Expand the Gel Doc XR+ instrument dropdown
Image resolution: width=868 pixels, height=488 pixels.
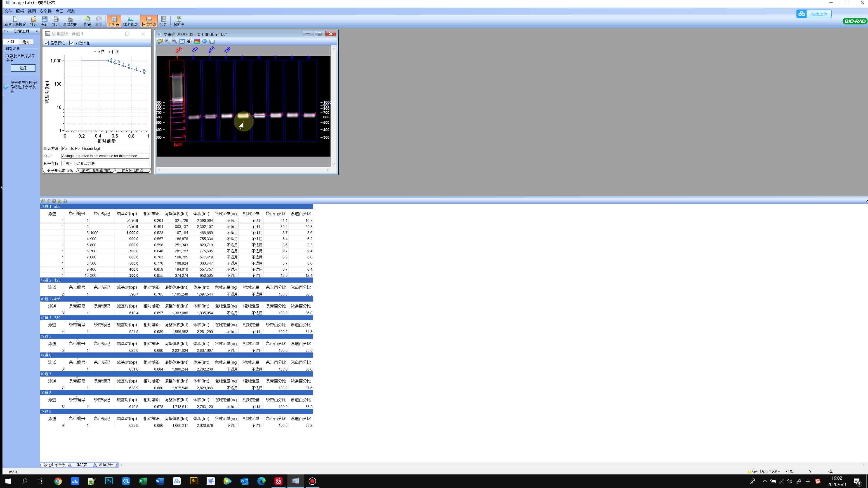[x=786, y=471]
